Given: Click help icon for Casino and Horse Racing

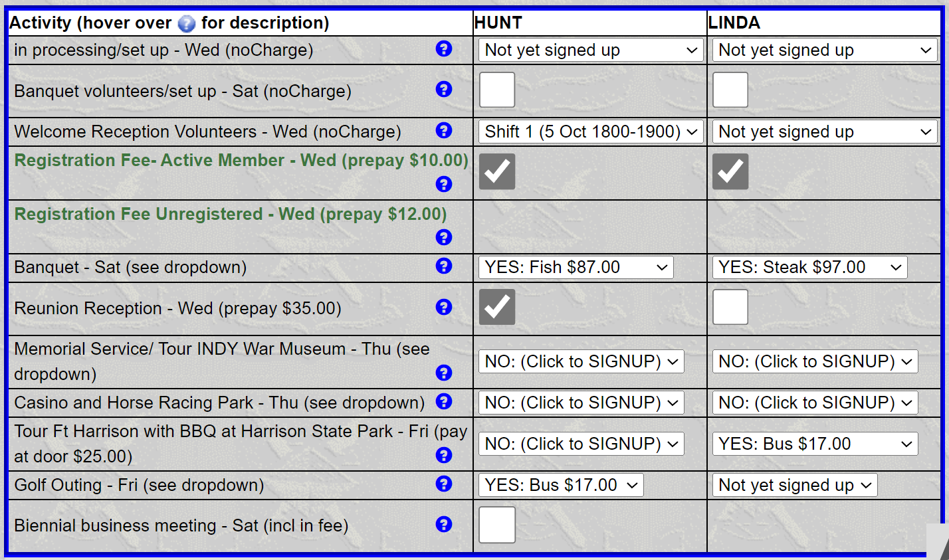Looking at the screenshot, I should point(444,401).
